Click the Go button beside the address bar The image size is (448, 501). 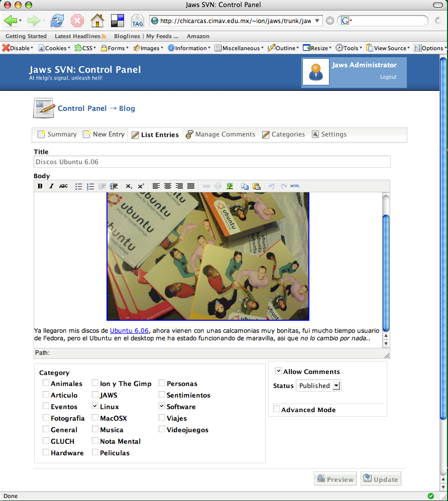pos(330,21)
